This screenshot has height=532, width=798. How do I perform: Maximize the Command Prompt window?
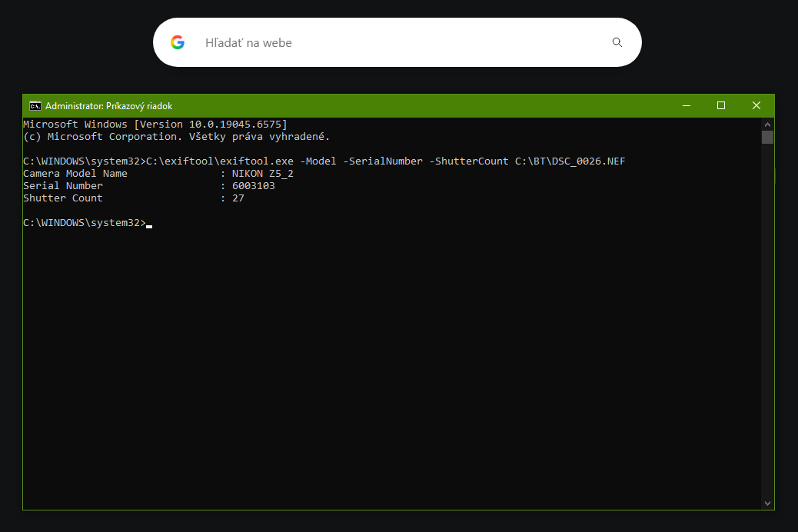coord(721,105)
